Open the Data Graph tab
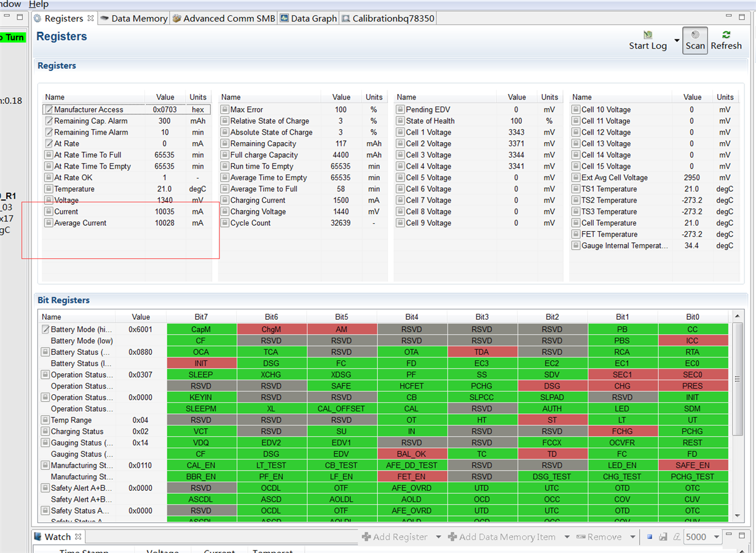Image resolution: width=756 pixels, height=553 pixels. coord(309,18)
